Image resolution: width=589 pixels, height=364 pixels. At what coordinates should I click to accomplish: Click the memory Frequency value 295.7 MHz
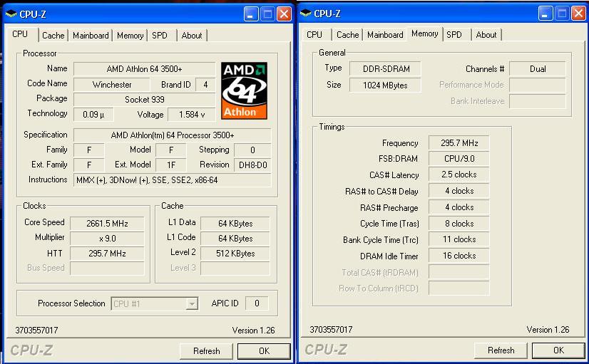point(459,143)
